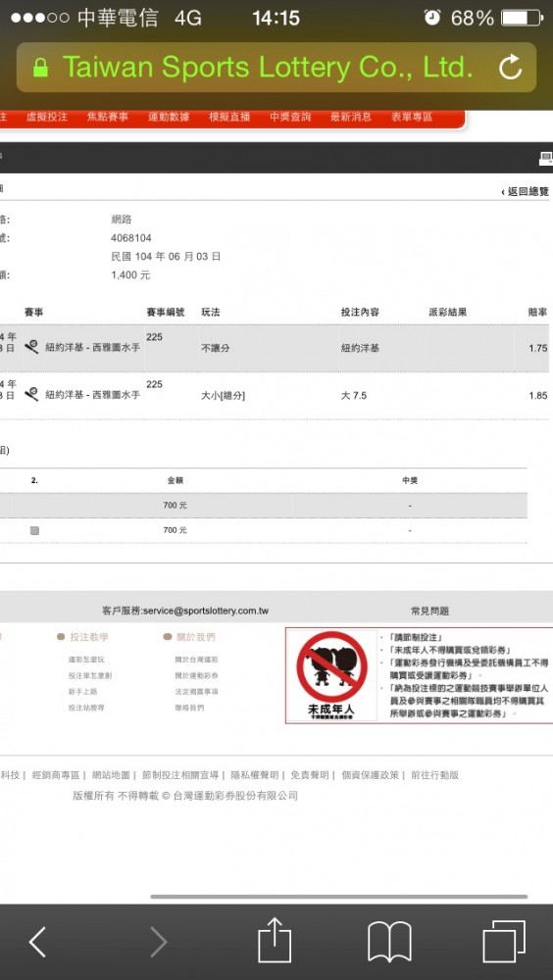Image resolution: width=553 pixels, height=980 pixels.
Task: Select the 模擬直播 menu item
Action: tap(229, 117)
